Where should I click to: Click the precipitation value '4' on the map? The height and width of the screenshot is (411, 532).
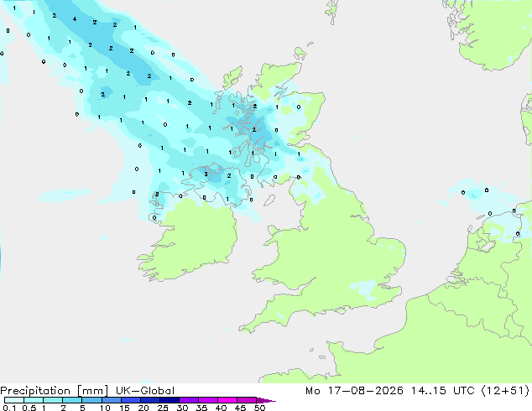coord(75,19)
